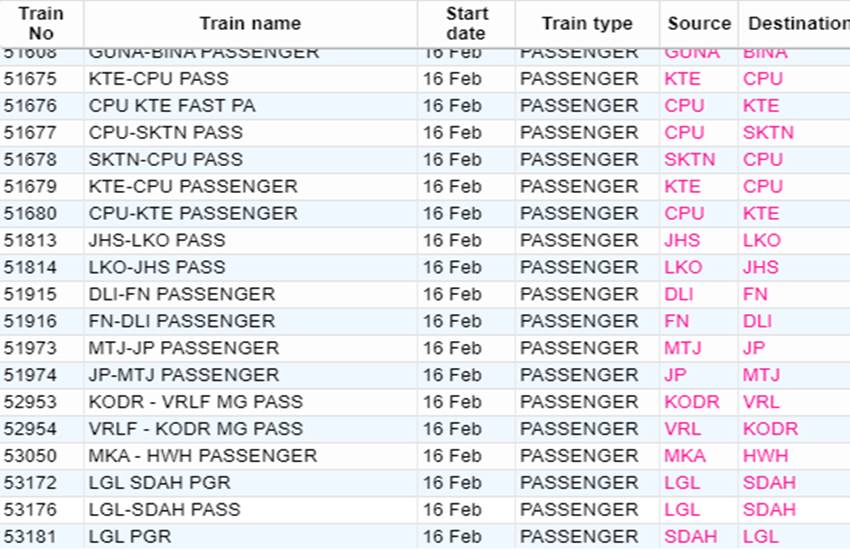This screenshot has height=550, width=850.
Task: Click the JP source link for train 51974
Action: click(675, 376)
